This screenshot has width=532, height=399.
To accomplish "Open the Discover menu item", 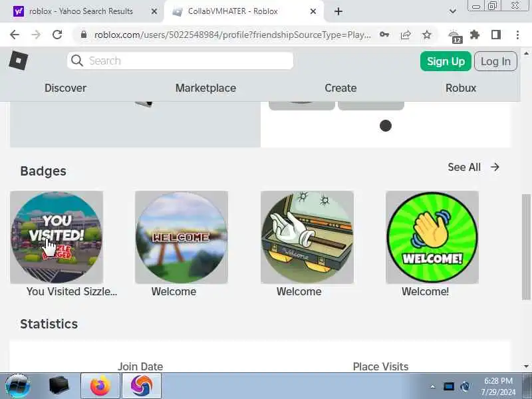I will (x=65, y=88).
